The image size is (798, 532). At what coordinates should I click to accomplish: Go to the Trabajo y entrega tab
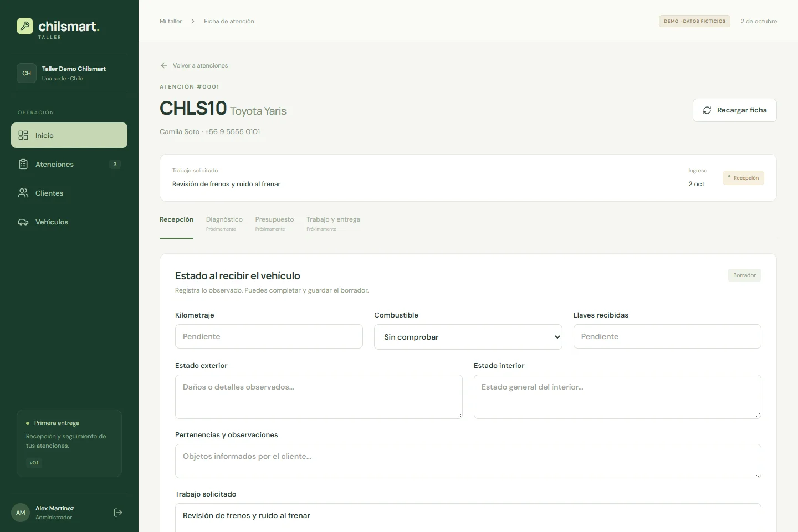tap(333, 223)
